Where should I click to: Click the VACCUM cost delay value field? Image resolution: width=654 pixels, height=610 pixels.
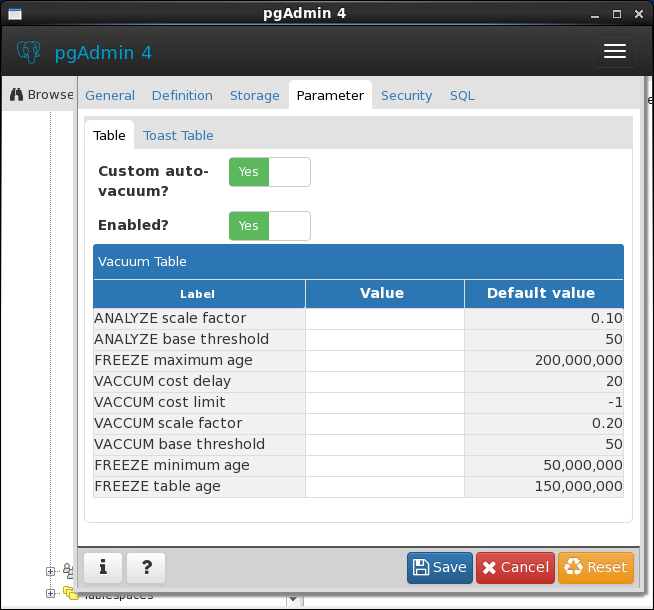click(x=385, y=382)
